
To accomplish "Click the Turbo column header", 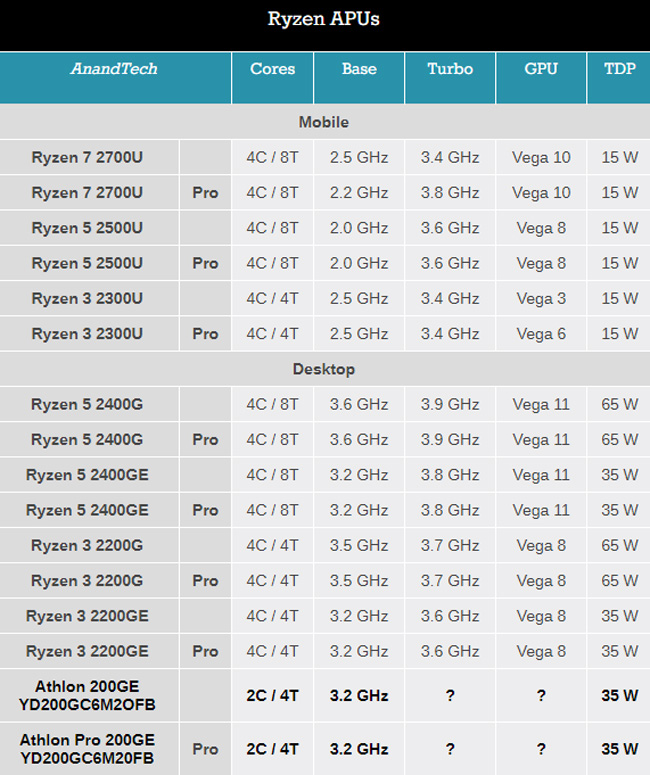I will pos(450,69).
